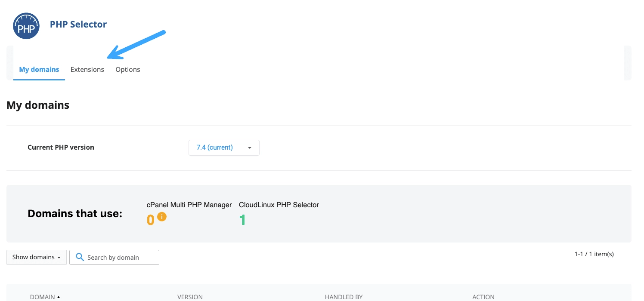The width and height of the screenshot is (644, 301).
Task: Click the VERSION column header
Action: point(190,297)
